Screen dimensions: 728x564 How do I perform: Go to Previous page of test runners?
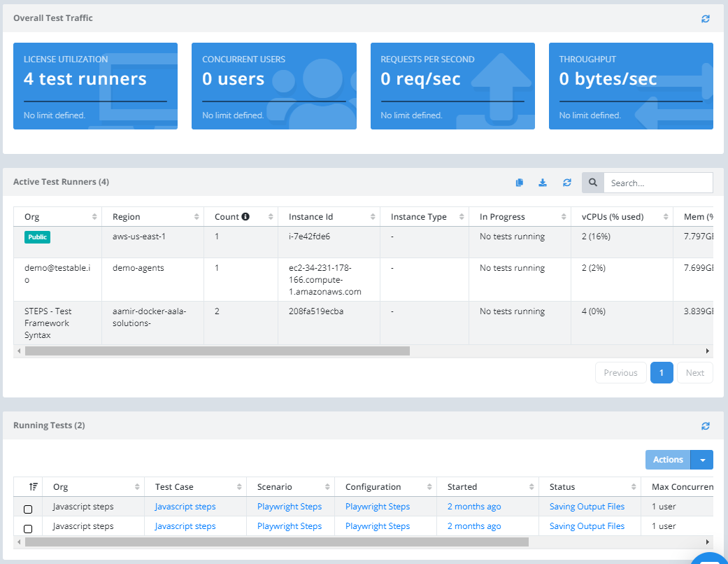coord(621,372)
